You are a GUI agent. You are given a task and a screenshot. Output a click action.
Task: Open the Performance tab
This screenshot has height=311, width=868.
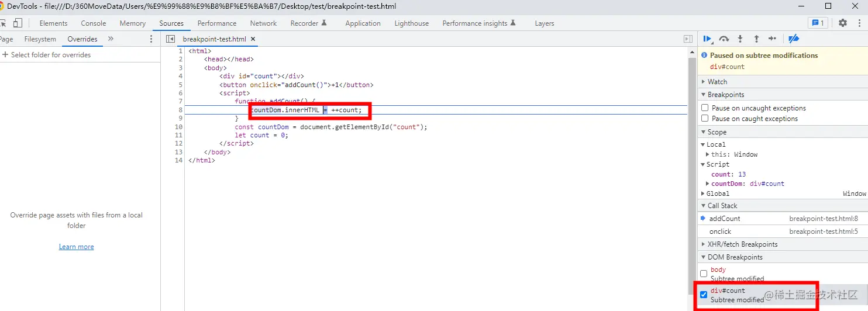coord(217,23)
